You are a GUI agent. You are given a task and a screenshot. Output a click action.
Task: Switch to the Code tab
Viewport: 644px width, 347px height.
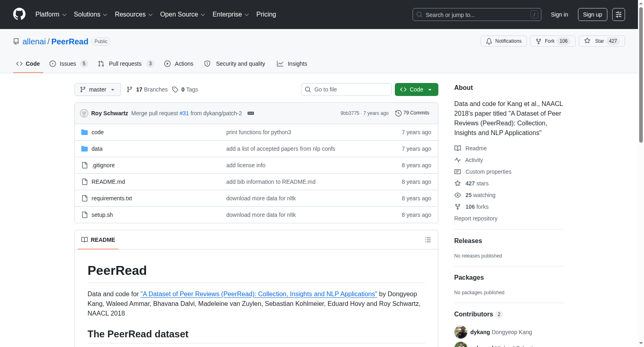[x=28, y=64]
